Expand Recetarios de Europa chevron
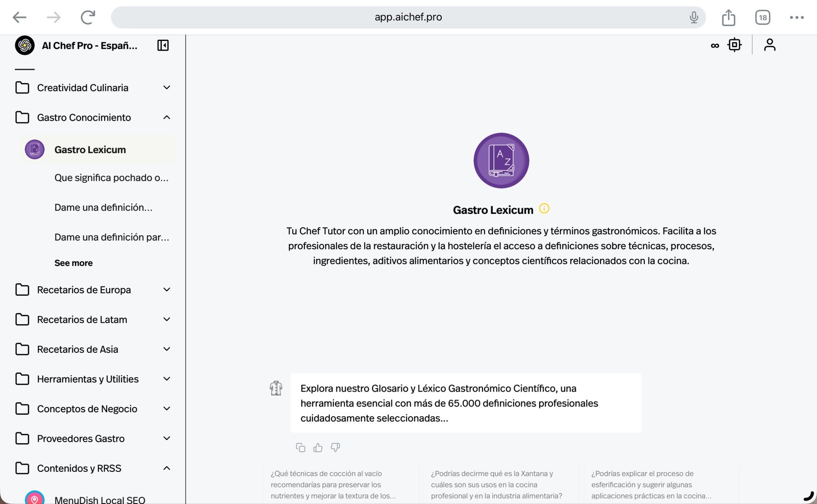Screen dimensions: 817x504 [x=166, y=290]
